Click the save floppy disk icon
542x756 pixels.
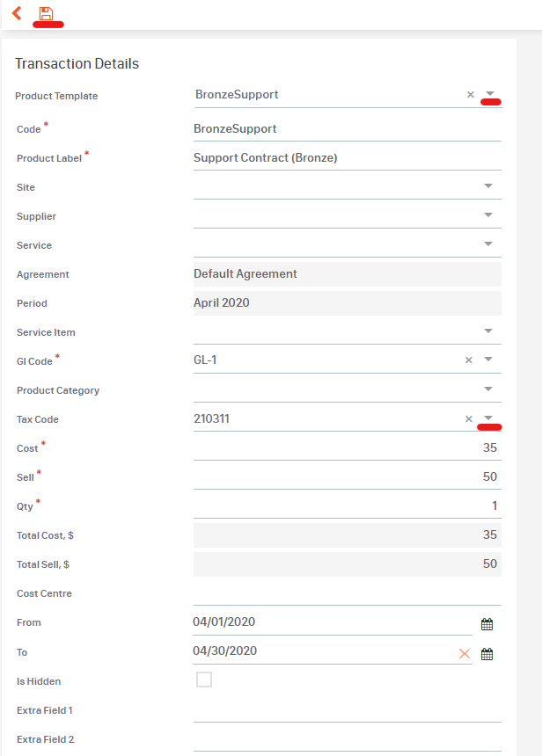(x=47, y=13)
